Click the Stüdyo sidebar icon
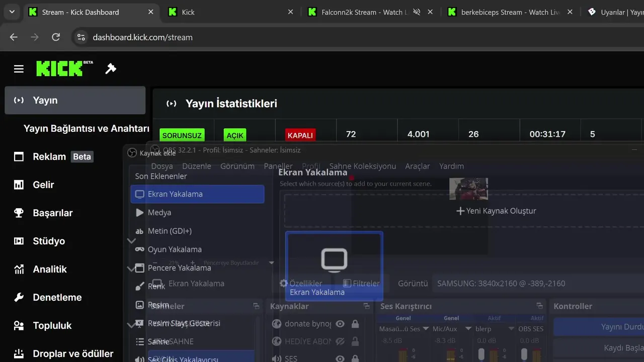Screen dimensions: 644x362 coord(19,241)
